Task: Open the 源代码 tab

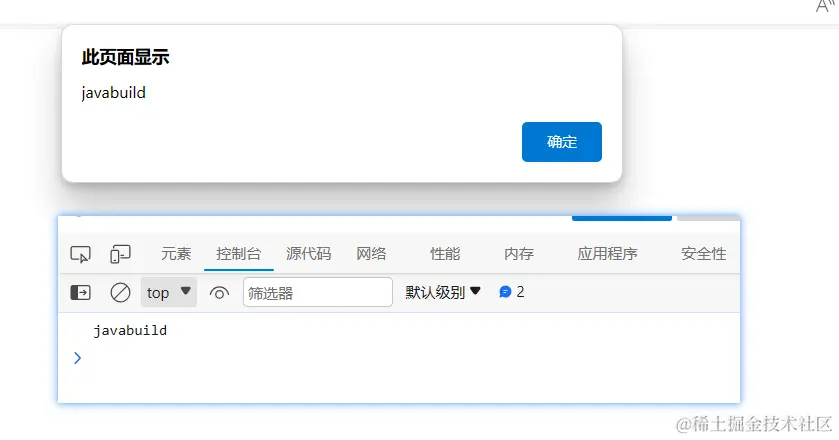Action: pyautogui.click(x=309, y=254)
